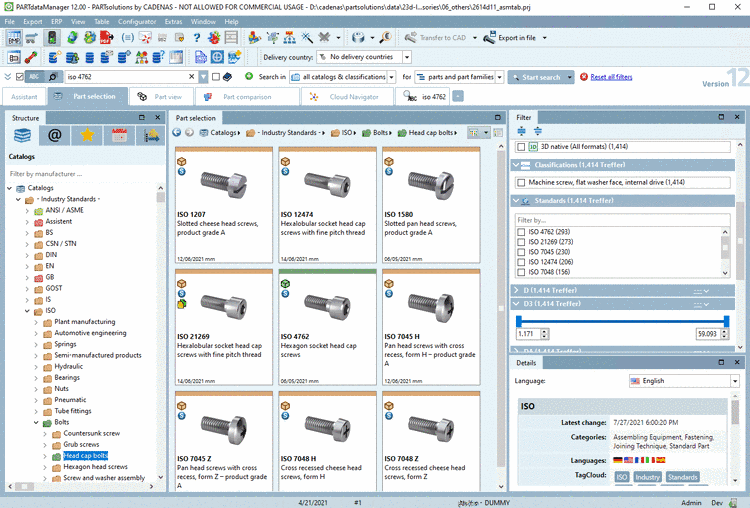The image size is (750, 508).
Task: Click the Reset all filters link
Action: pos(611,77)
